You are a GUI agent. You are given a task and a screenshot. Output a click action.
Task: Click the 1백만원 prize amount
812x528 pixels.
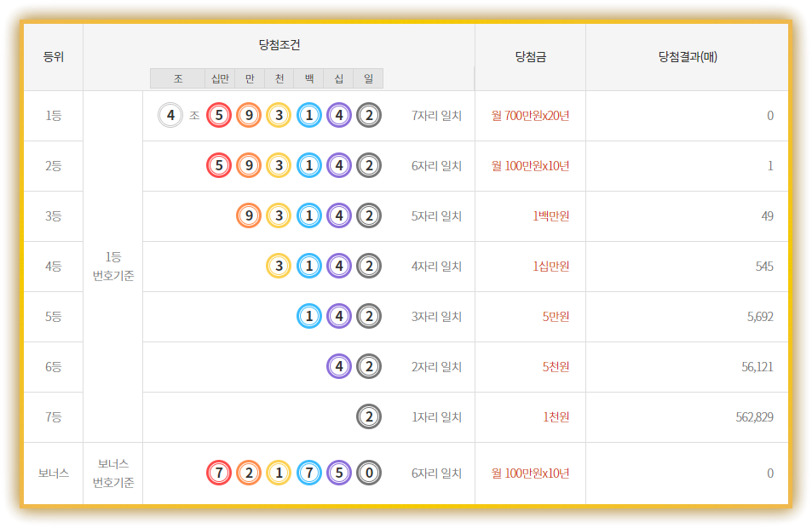(x=550, y=215)
